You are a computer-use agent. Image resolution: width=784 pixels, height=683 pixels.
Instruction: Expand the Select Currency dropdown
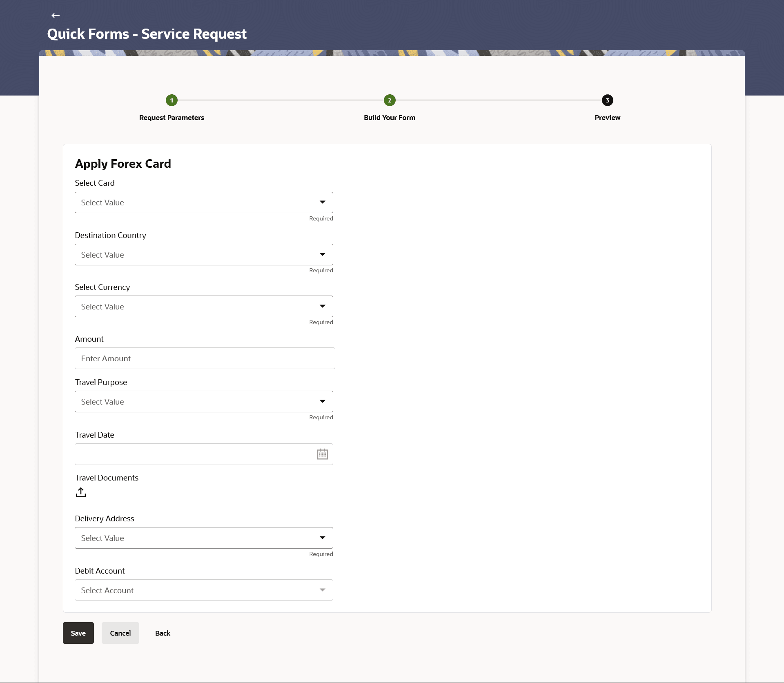click(x=204, y=307)
